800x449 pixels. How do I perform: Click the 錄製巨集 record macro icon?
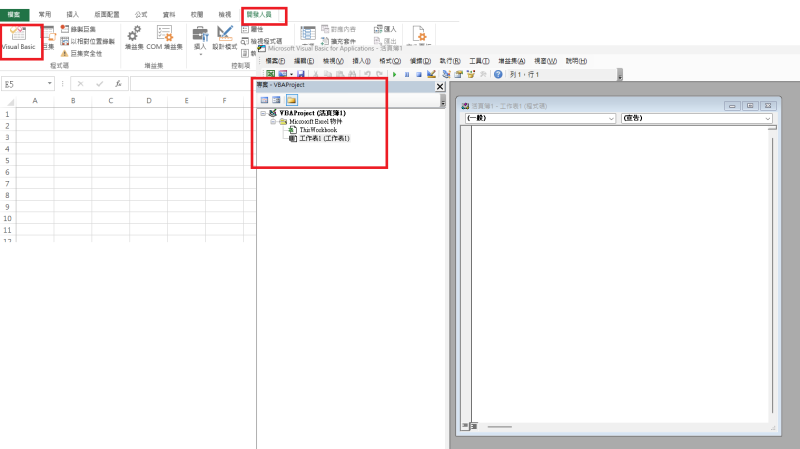pos(65,30)
